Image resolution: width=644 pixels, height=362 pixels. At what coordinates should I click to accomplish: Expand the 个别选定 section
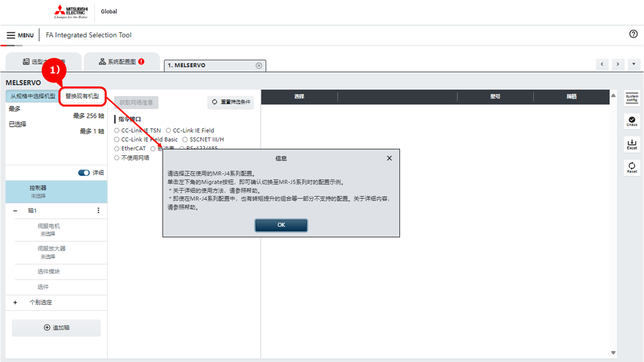(x=15, y=303)
